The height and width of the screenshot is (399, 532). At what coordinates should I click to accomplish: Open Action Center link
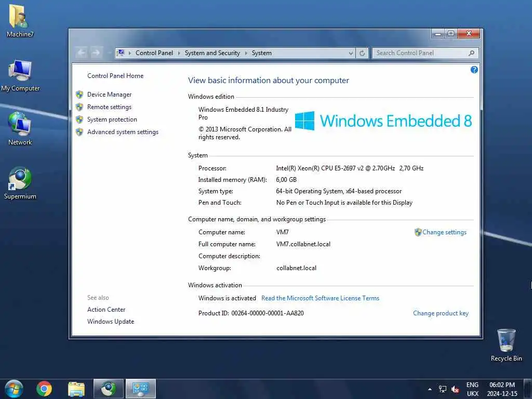click(x=106, y=310)
